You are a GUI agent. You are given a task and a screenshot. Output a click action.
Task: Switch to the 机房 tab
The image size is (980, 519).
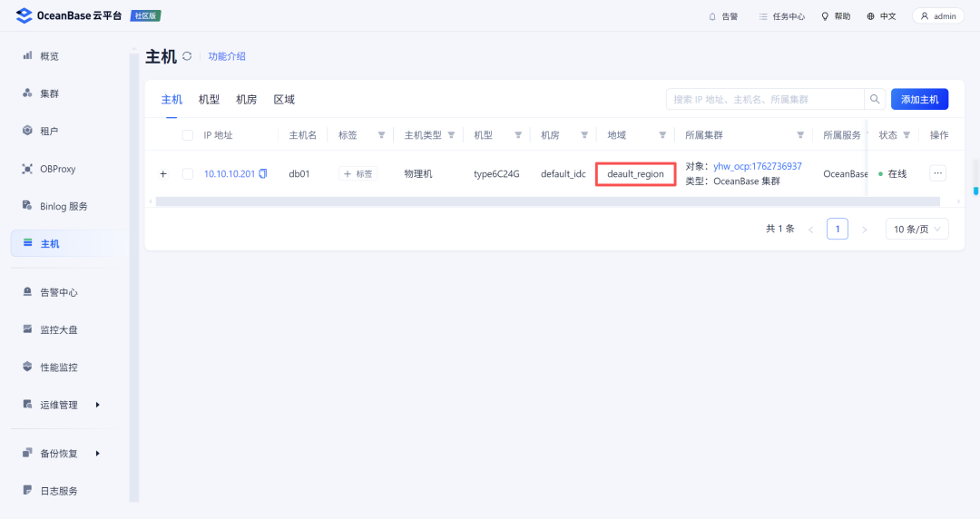[246, 100]
